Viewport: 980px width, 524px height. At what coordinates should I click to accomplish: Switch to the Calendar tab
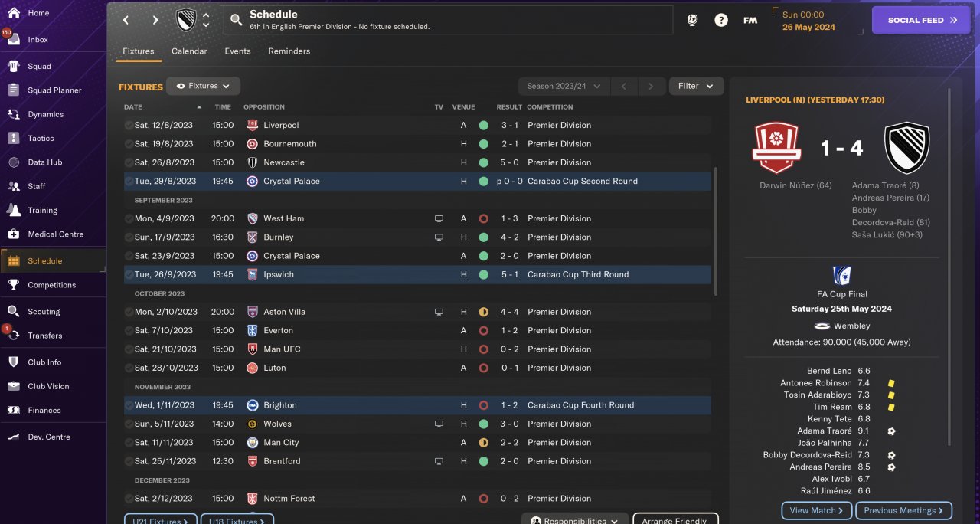189,51
